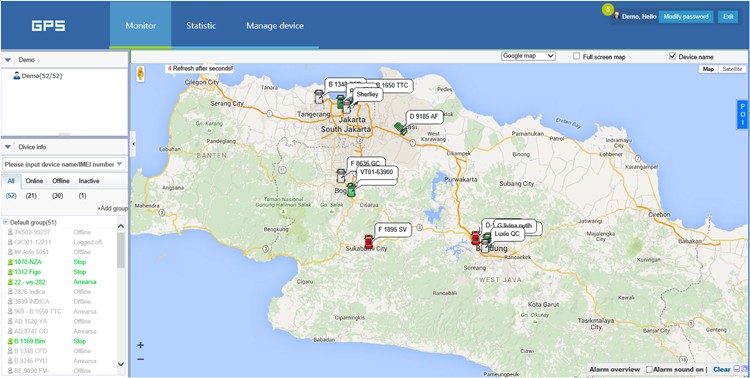Toggle the Alarm sound on checkbox
The width and height of the screenshot is (750, 378).
(x=649, y=369)
